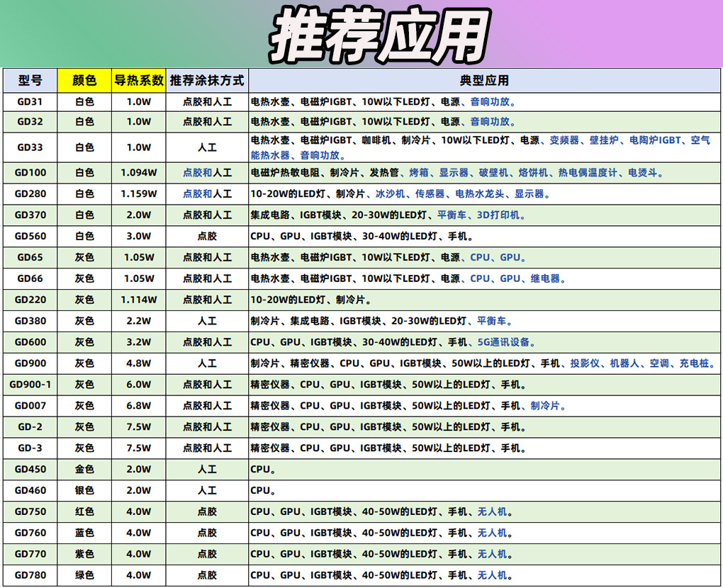Select the GD32 model cell
Viewport: 723px width, 588px height.
coord(30,122)
